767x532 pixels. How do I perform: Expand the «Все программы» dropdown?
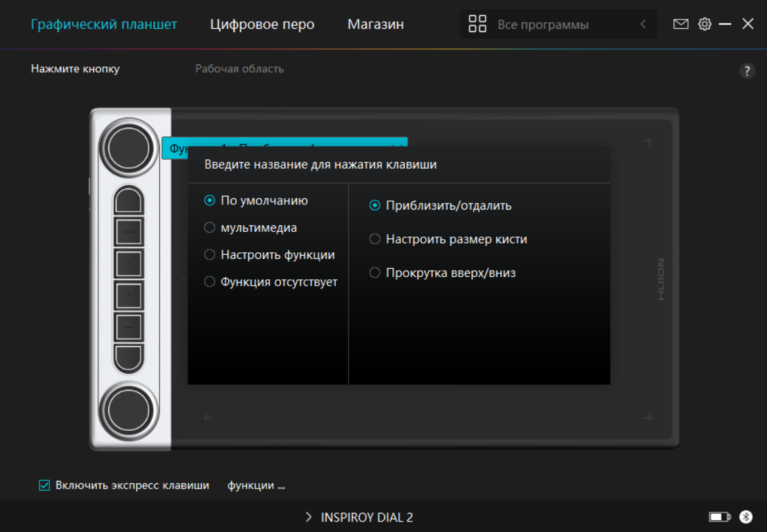pyautogui.click(x=643, y=24)
